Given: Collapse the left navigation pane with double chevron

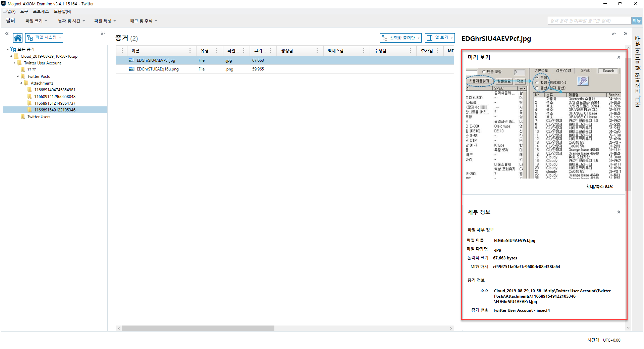Looking at the screenshot, I should click(7, 34).
